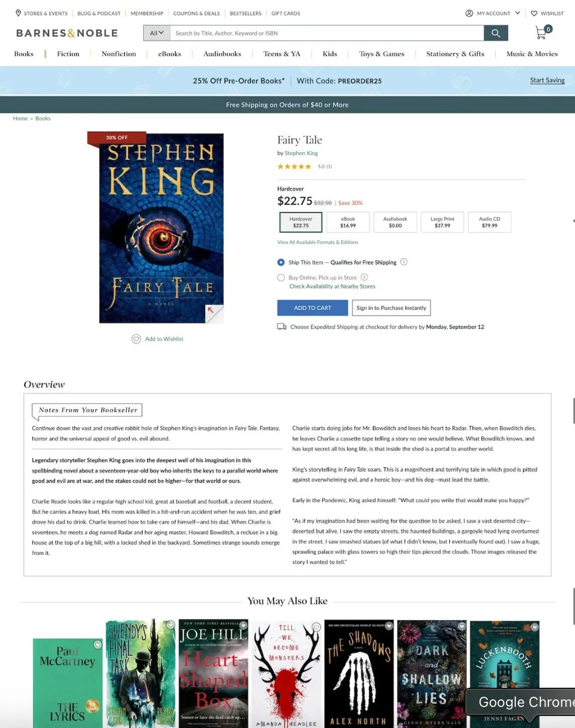Select the Ship This Item radio button
Viewport: 575px width, 728px height.
[x=281, y=262]
